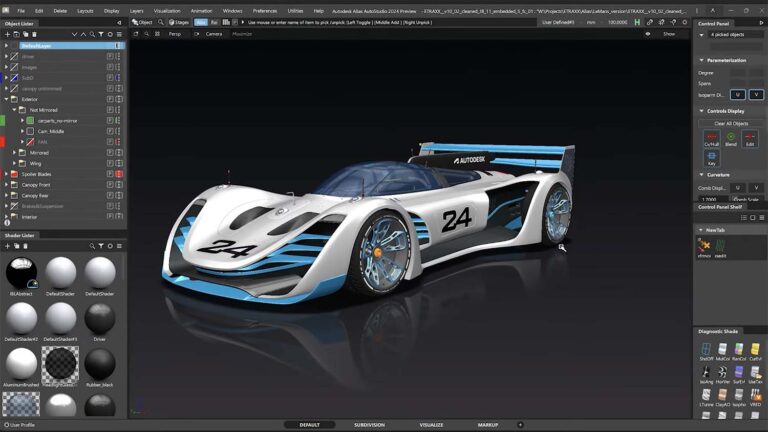Apply the MulCol diagnostic shade

point(723,349)
